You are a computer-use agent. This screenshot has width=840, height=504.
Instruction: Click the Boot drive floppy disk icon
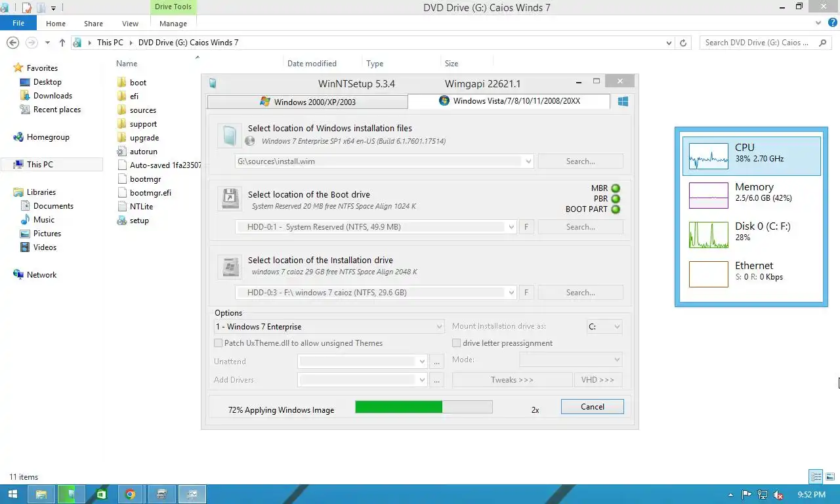pyautogui.click(x=230, y=199)
